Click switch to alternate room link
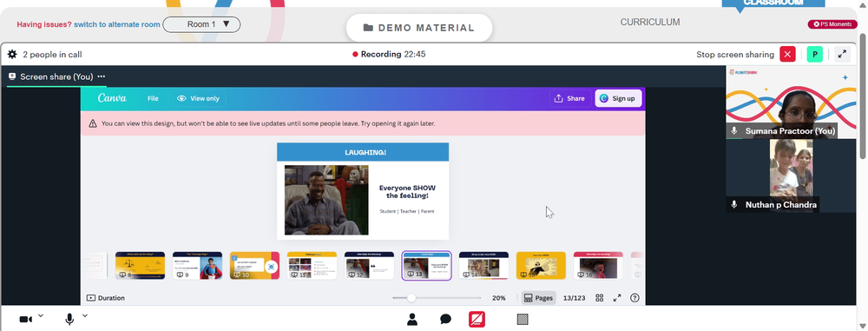This screenshot has width=868, height=331. [117, 24]
